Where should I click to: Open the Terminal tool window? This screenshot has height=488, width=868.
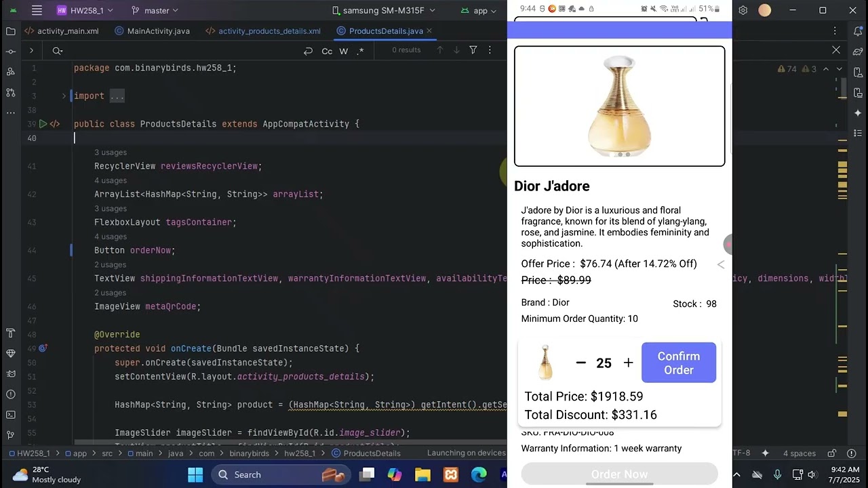10,415
